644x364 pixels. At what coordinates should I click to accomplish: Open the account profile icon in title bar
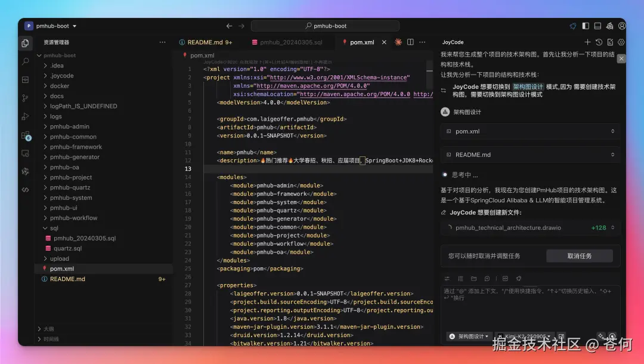pos(622,26)
